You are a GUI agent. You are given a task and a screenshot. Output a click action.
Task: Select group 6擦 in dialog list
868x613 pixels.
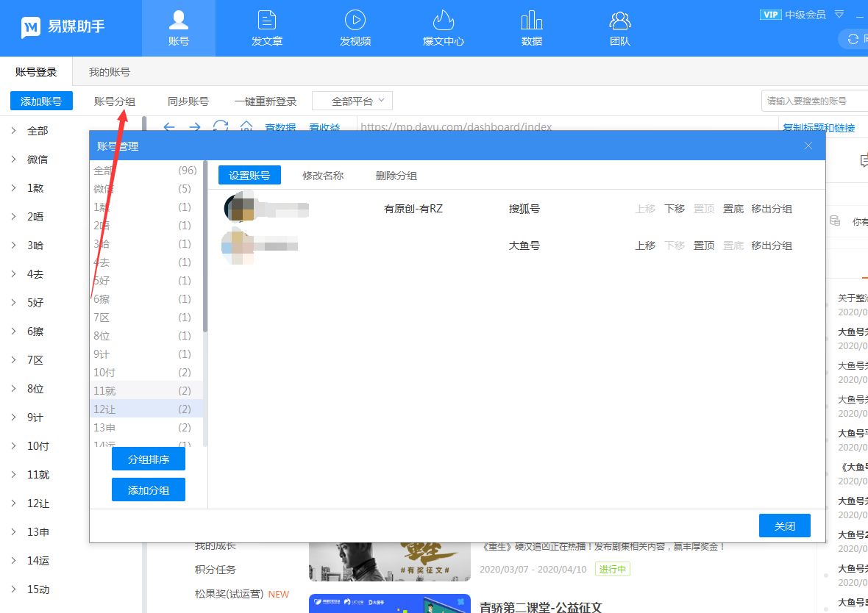coord(146,298)
